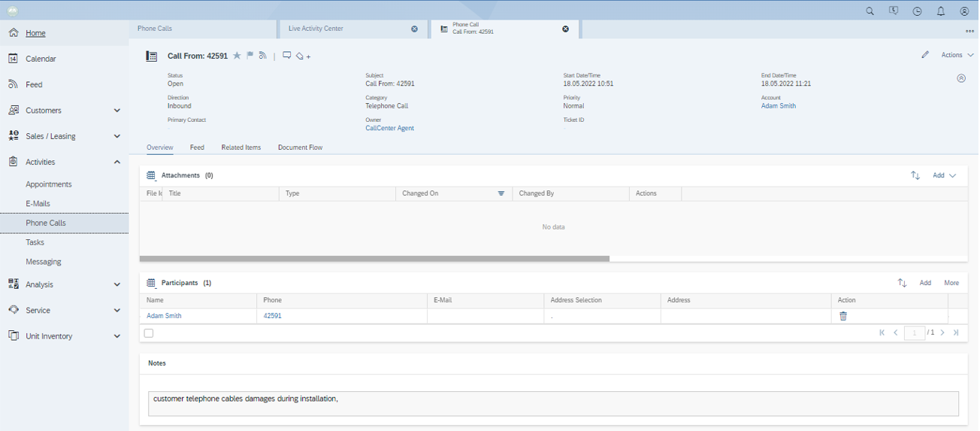Open the sort icon in Participants
The image size is (980, 431).
(902, 283)
